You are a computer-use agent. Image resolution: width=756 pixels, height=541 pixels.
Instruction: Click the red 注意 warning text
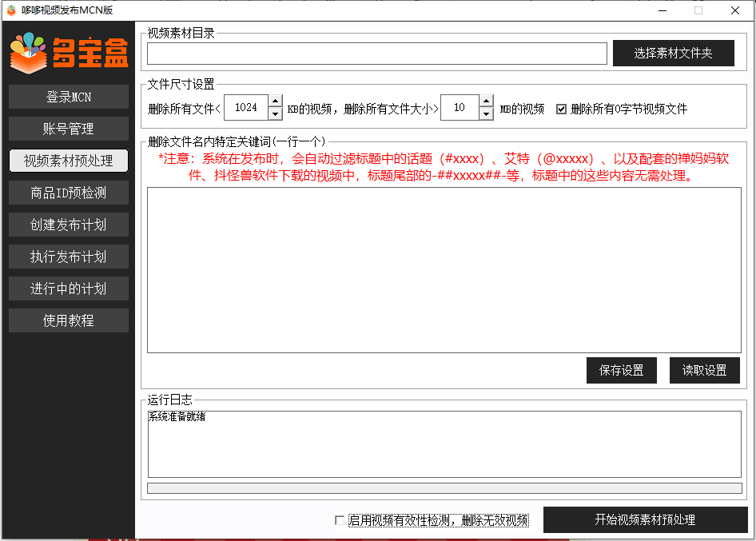pyautogui.click(x=444, y=167)
